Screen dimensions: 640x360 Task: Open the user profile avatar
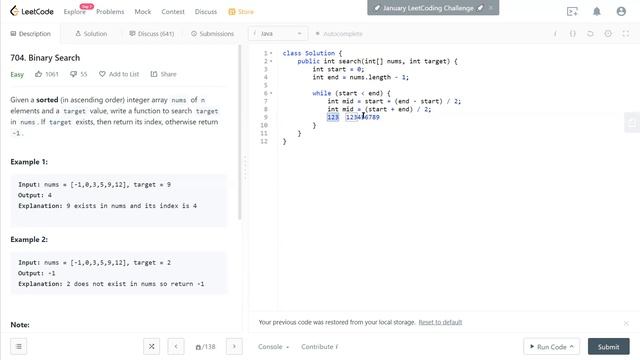click(x=621, y=11)
